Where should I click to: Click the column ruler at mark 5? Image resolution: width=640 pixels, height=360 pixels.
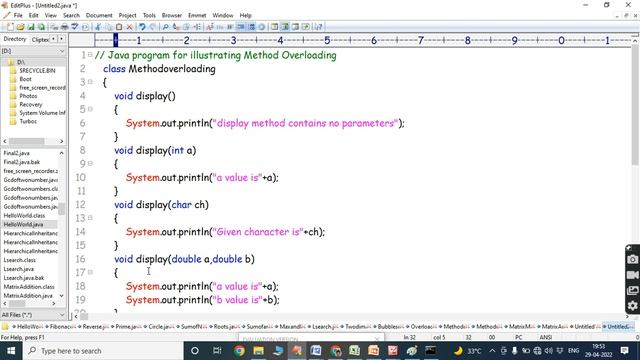(x=327, y=40)
